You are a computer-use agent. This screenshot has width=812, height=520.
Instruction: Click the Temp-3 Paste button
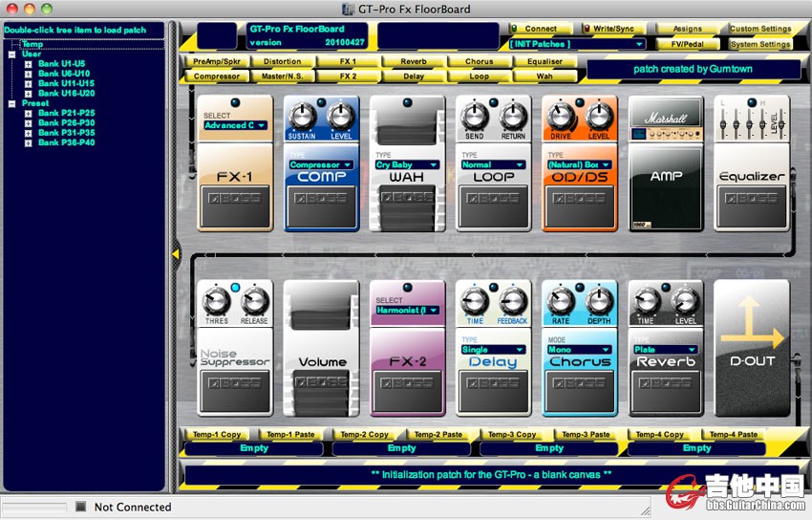(586, 435)
